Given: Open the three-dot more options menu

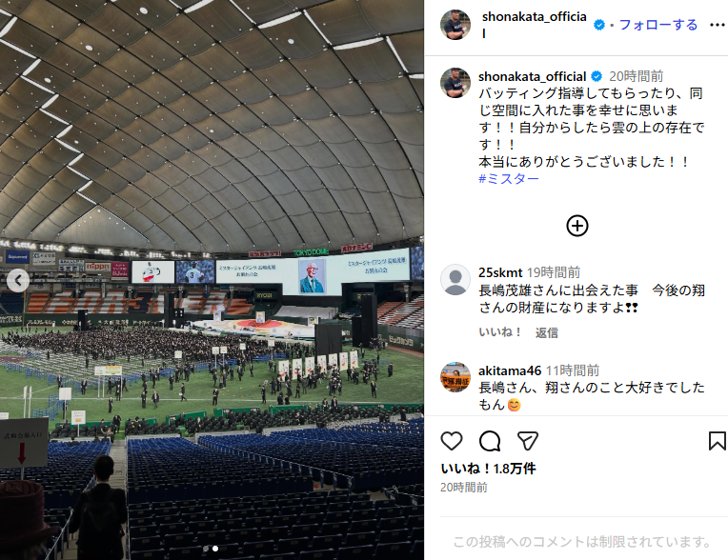Looking at the screenshot, I should pyautogui.click(x=718, y=25).
